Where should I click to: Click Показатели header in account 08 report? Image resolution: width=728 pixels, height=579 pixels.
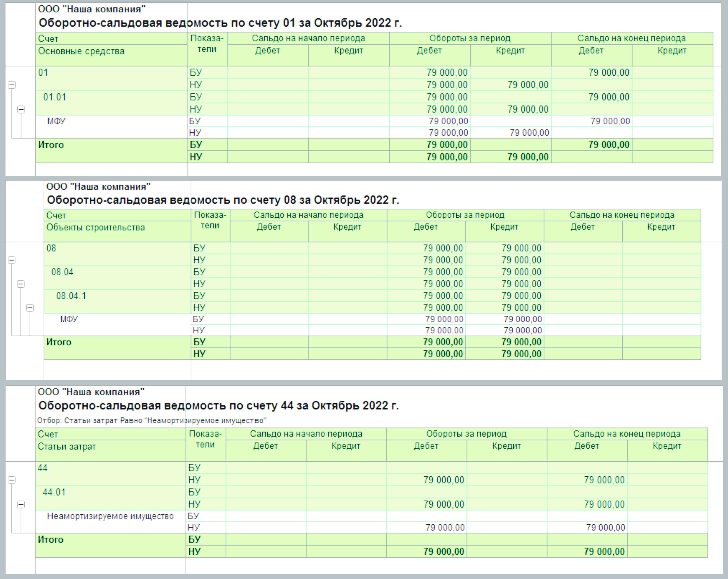click(210, 225)
